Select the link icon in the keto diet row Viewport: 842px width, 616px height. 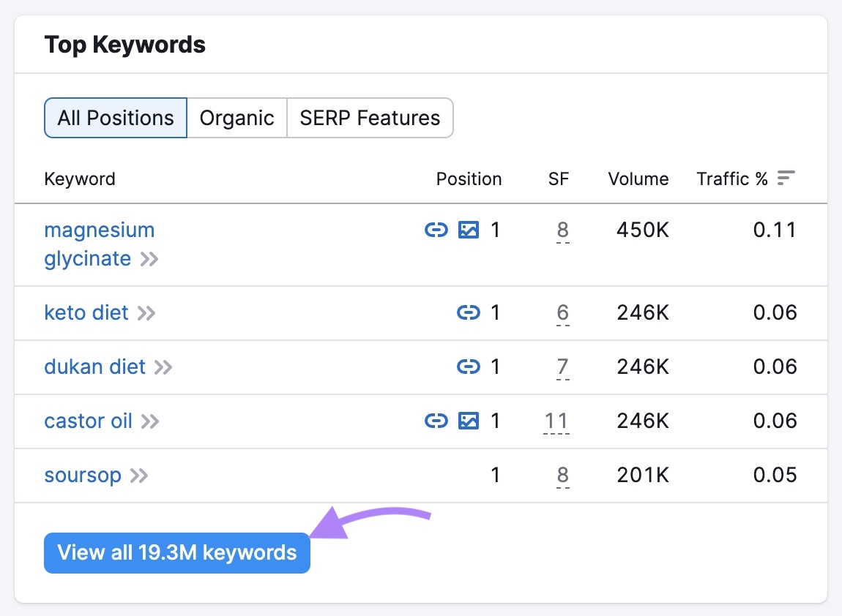coord(467,313)
